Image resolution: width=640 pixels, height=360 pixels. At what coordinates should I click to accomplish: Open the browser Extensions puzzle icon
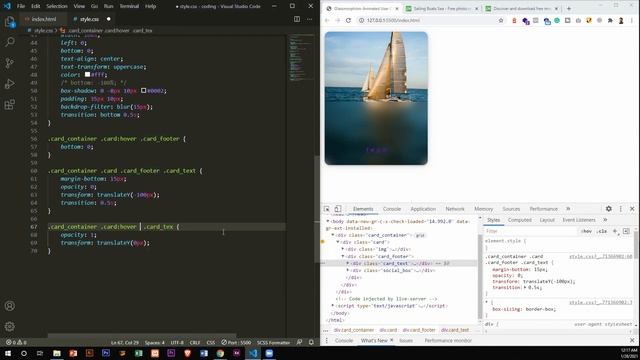(x=610, y=20)
